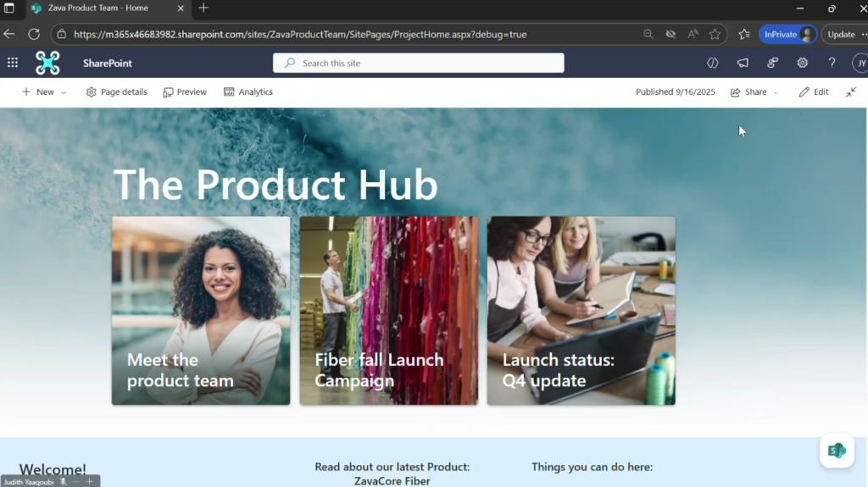Click the Preview button

click(x=185, y=91)
